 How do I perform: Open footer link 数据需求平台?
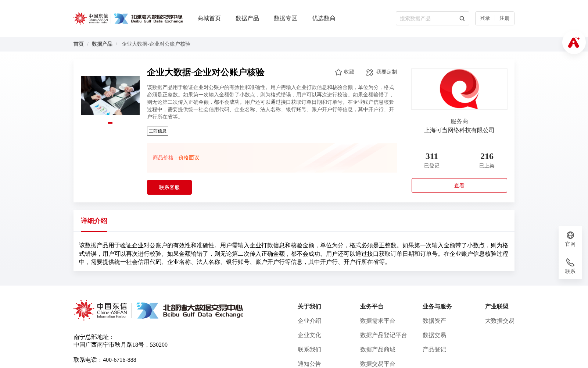[x=378, y=321]
